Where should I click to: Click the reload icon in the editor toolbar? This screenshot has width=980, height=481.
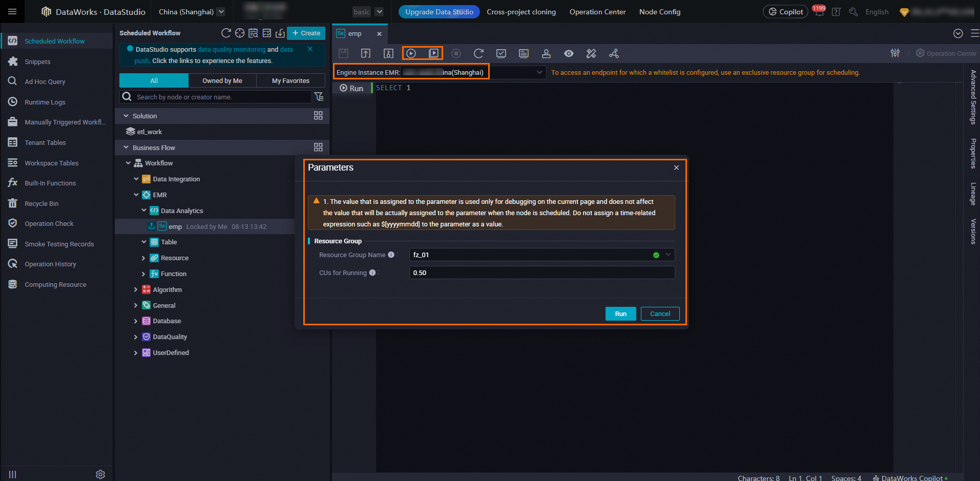pos(478,53)
